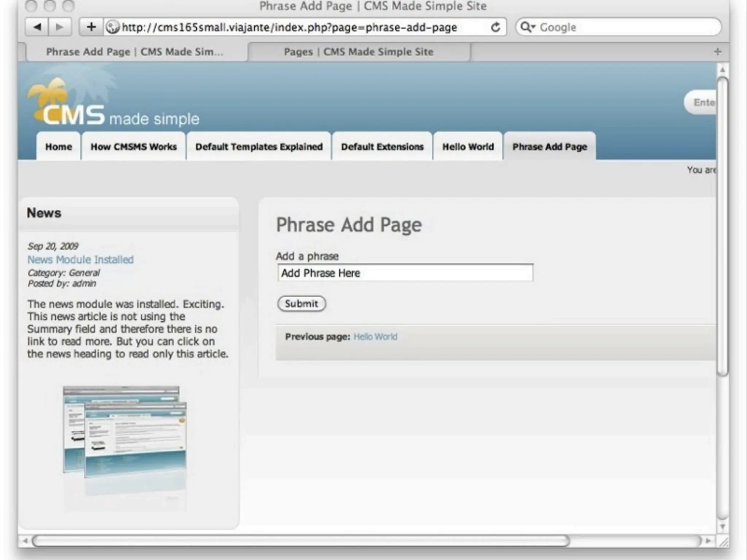Click the Posted by: admin text

[62, 283]
